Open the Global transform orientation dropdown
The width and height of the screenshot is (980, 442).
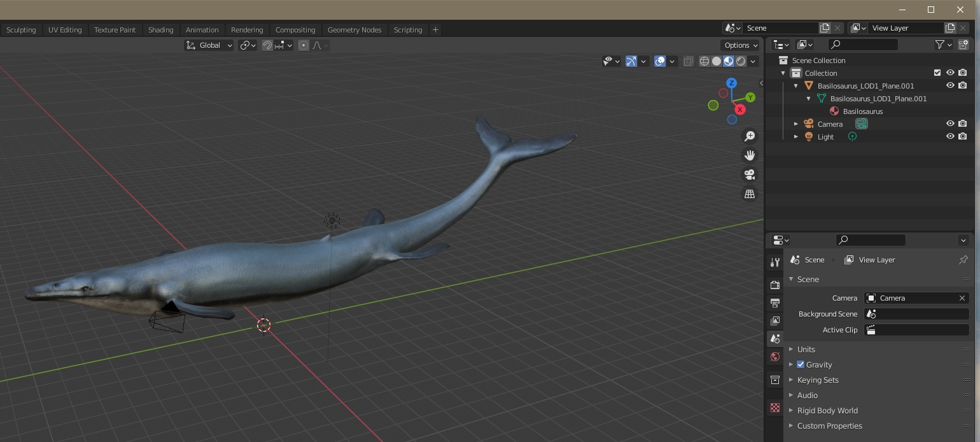point(209,45)
